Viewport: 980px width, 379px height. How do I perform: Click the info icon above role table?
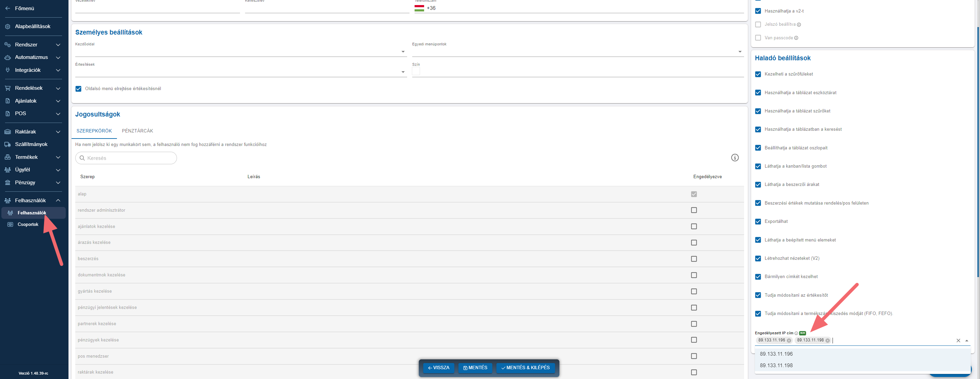tap(735, 158)
